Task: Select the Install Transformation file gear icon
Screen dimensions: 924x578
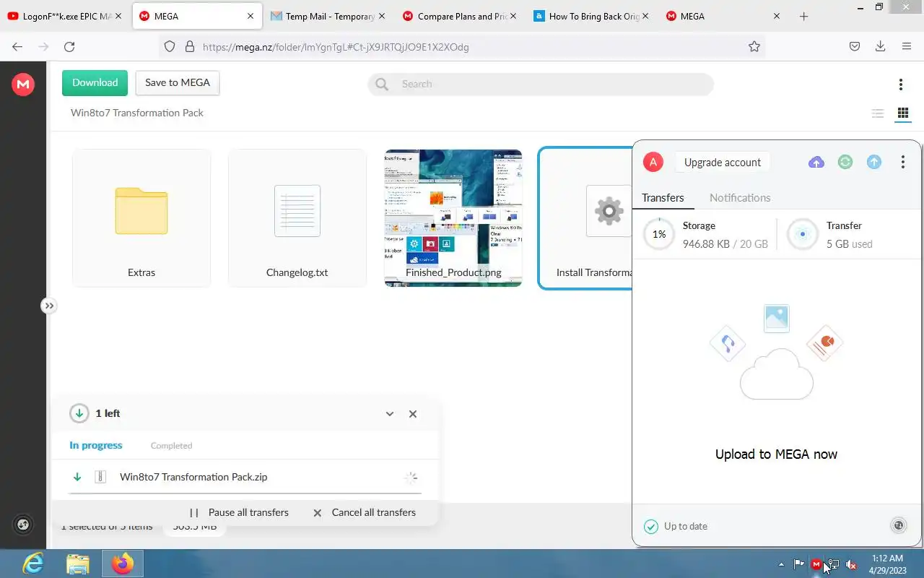Action: [609, 211]
